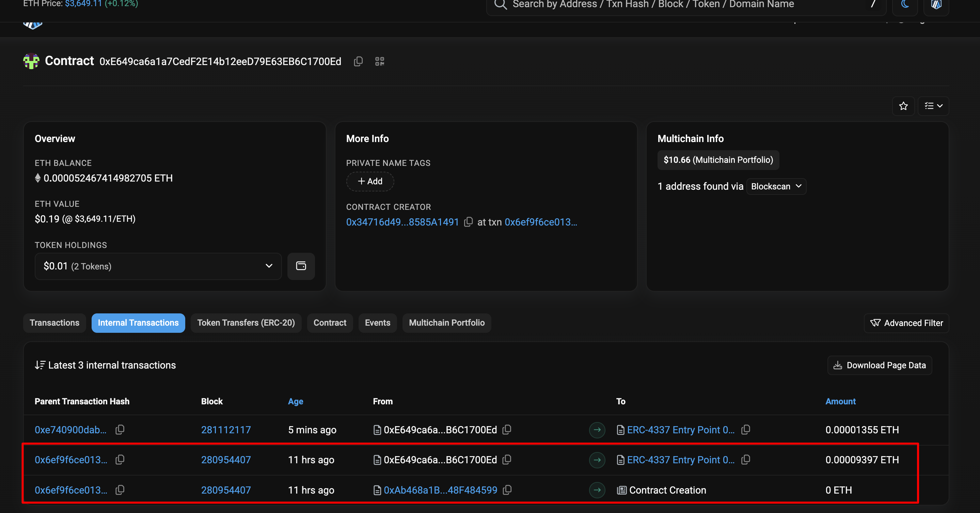Click arrow icon in Contract Creation row
The image size is (980, 513).
tap(597, 490)
